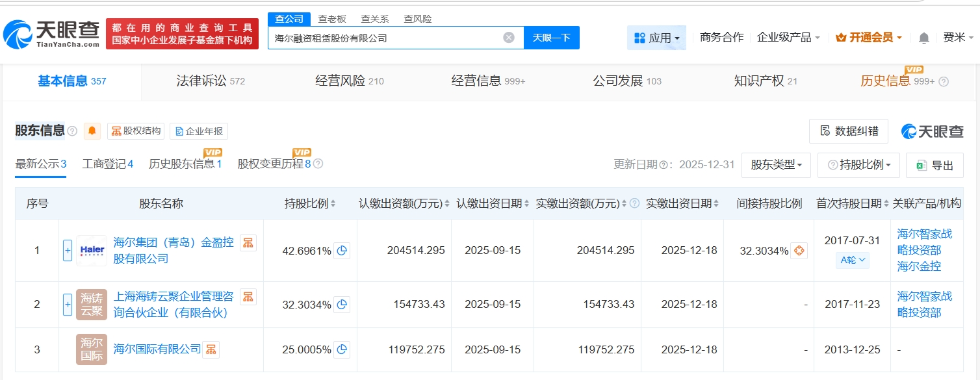
Task: Open equity structure icon for 海尔集团（青岛）金盈控股
Action: (248, 243)
